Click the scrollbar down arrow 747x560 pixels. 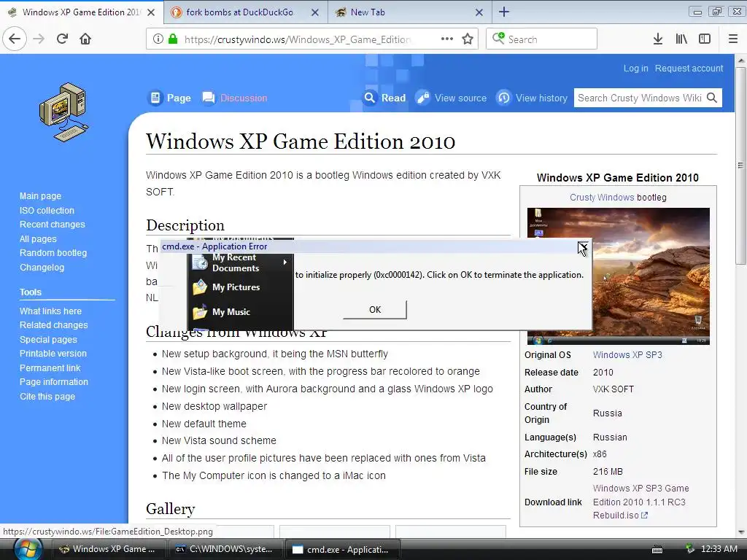point(740,532)
